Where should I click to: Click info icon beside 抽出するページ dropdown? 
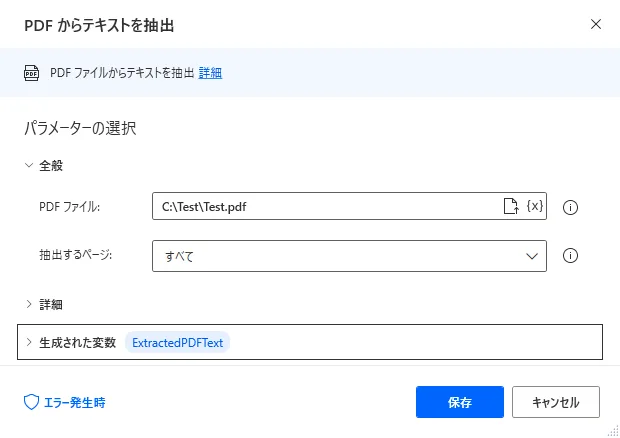point(571,256)
